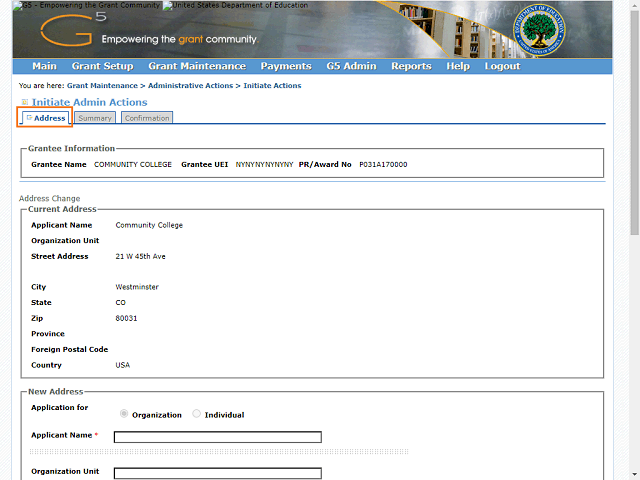Select the Address tab
This screenshot has height=480, width=640.
coord(47,118)
